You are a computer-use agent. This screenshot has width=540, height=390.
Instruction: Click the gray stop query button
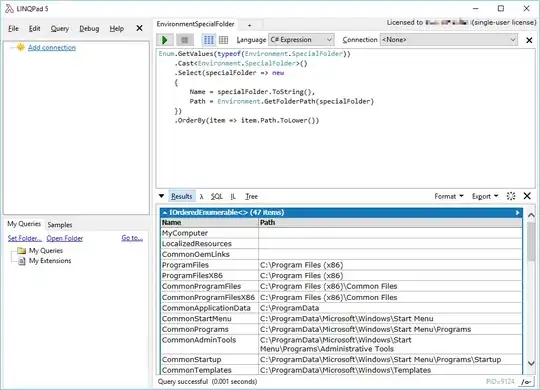(185, 40)
